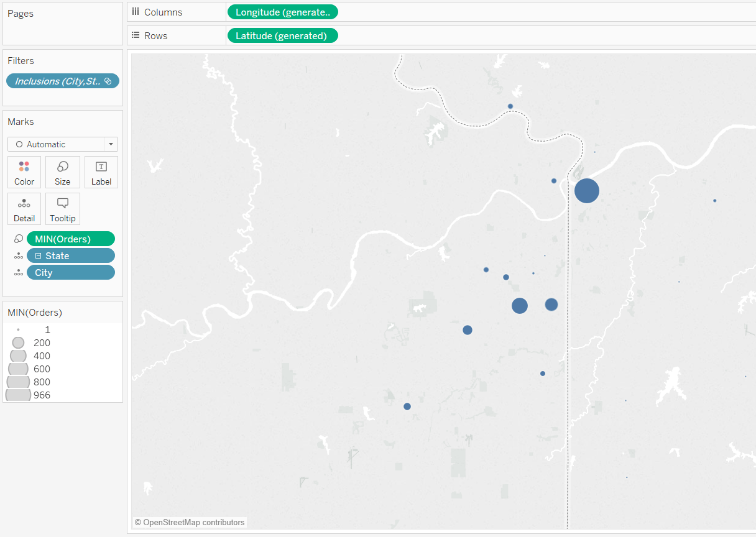Select the Detail button in the Marks card
The width and height of the screenshot is (756, 537).
coord(24,209)
